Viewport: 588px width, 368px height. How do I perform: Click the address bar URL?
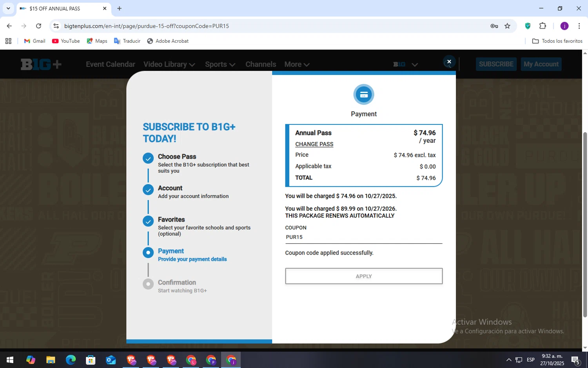tap(147, 26)
